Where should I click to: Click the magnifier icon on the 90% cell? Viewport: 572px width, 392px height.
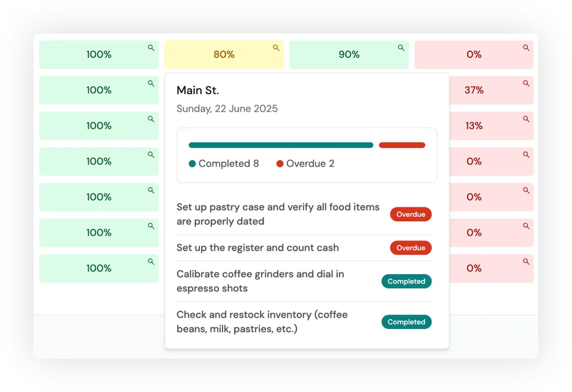coord(401,48)
